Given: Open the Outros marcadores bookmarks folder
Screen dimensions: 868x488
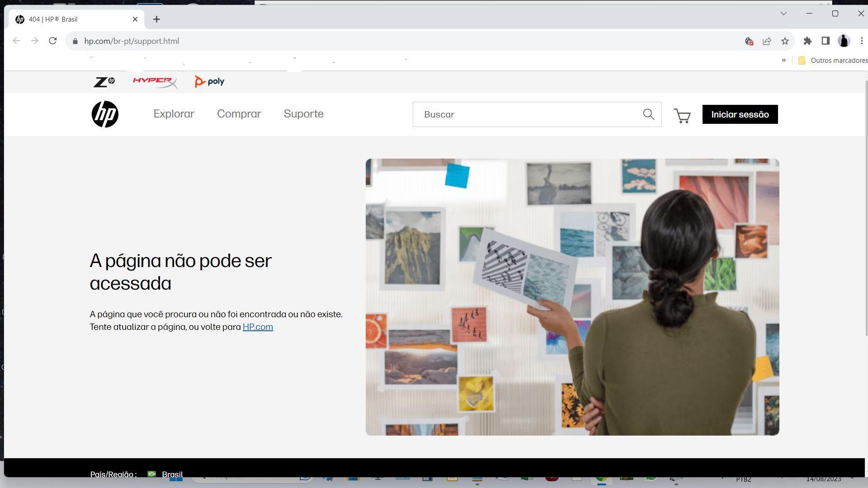Looking at the screenshot, I should 832,61.
